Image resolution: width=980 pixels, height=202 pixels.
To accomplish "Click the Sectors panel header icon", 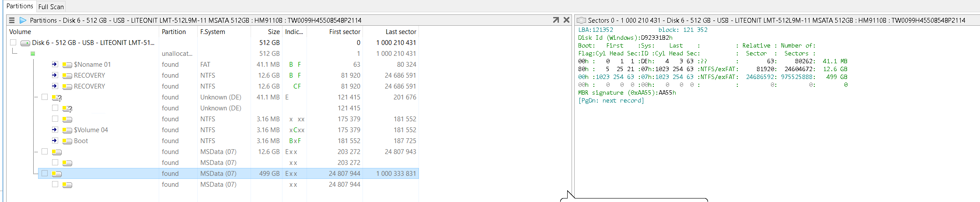I will point(581,20).
